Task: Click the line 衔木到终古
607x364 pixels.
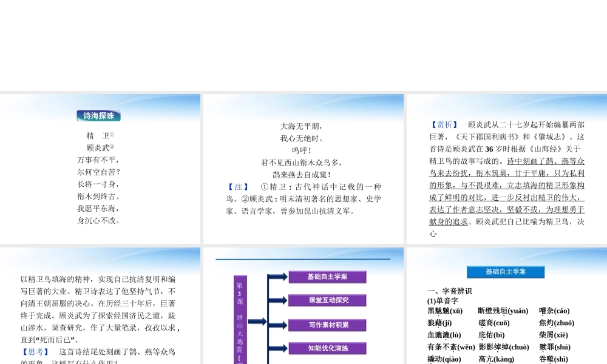Action: 98,197
